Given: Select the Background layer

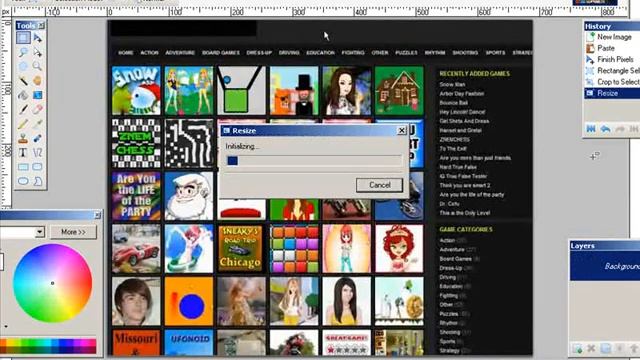Looking at the screenshot, I should [605, 266].
